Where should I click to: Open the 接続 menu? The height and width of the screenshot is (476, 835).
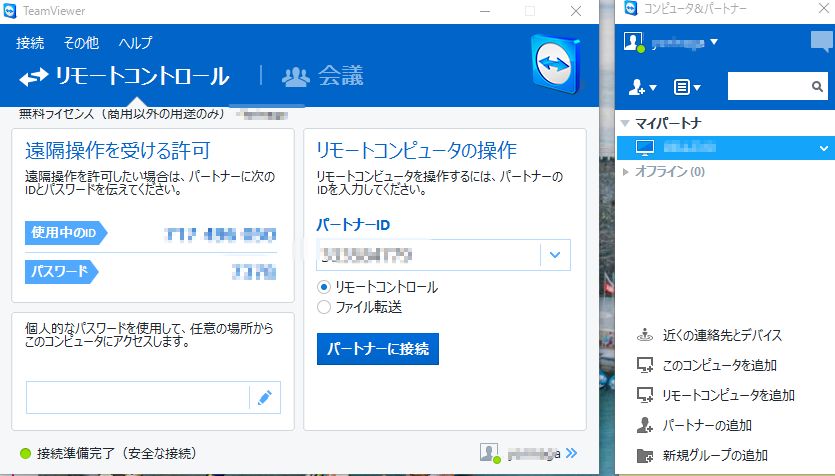[x=30, y=43]
